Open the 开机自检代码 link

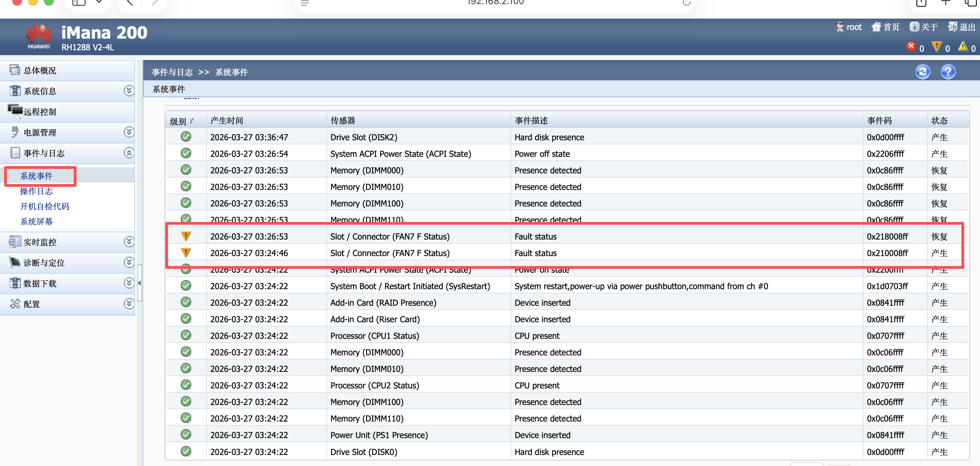44,206
